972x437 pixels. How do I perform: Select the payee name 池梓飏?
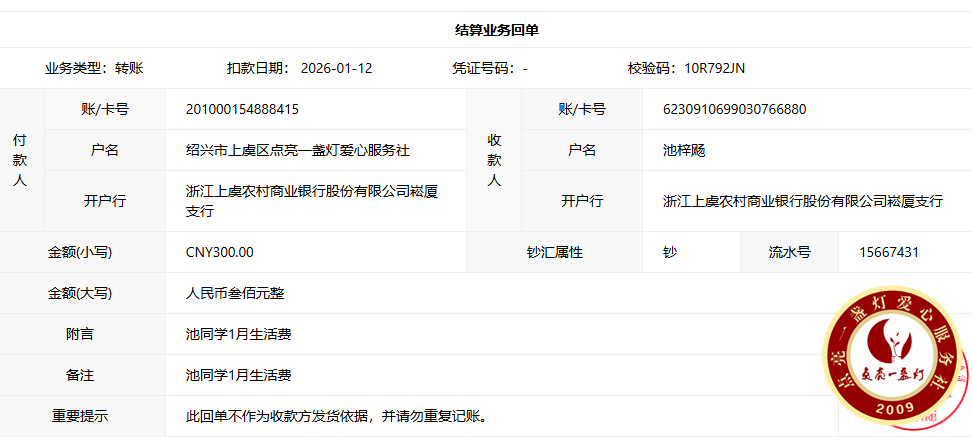pyautogui.click(x=684, y=150)
